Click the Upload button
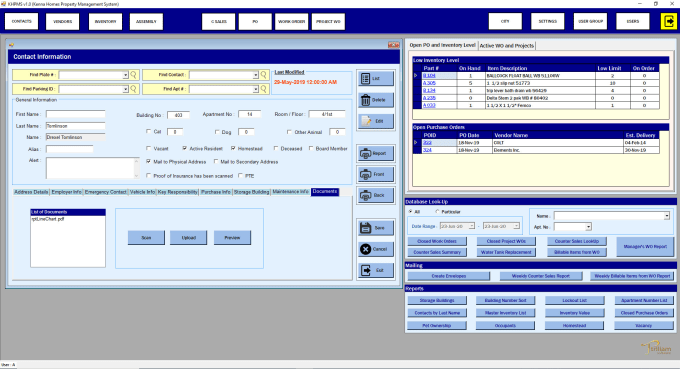This screenshot has height=369, width=680. tap(189, 238)
